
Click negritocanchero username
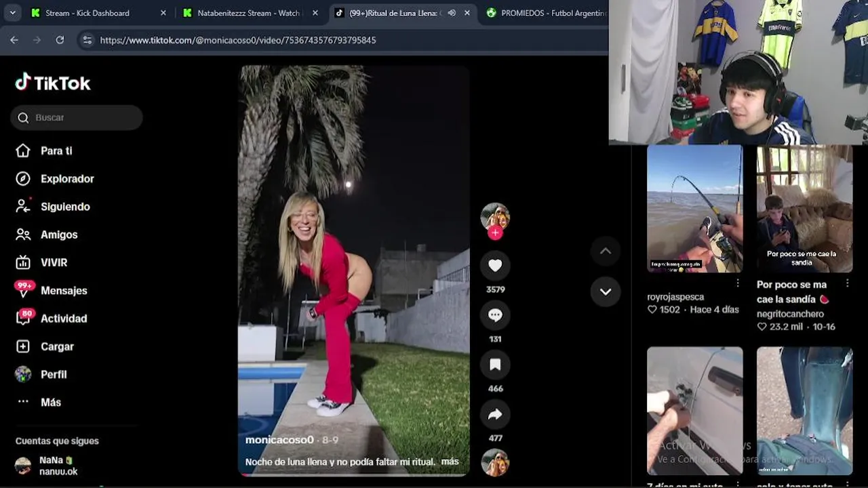pyautogui.click(x=790, y=314)
